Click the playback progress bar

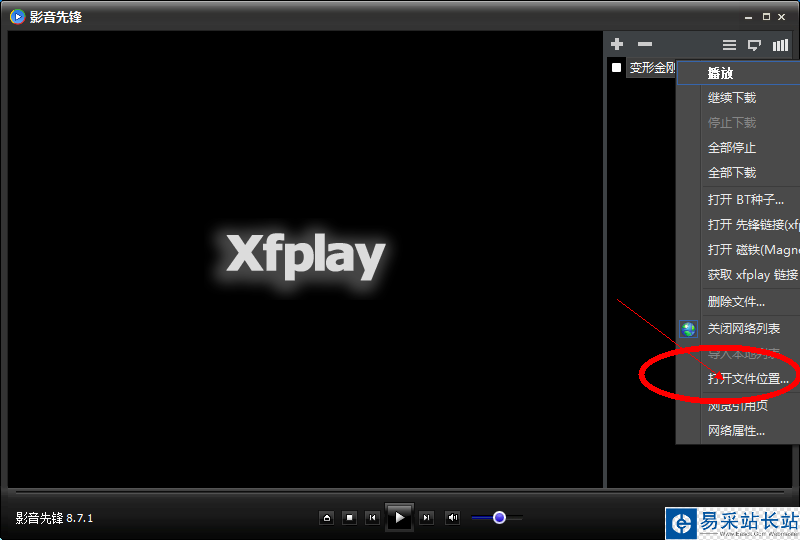pyautogui.click(x=399, y=493)
